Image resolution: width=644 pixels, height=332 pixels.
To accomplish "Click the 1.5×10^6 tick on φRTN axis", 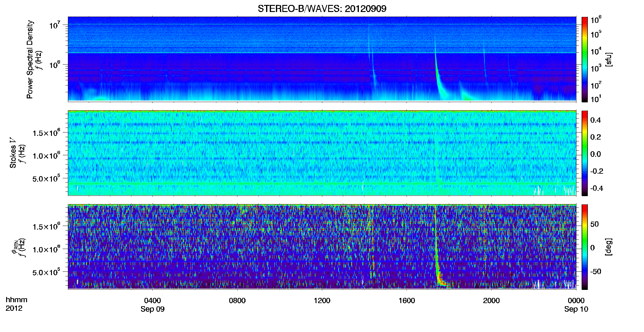I will coord(46,226).
